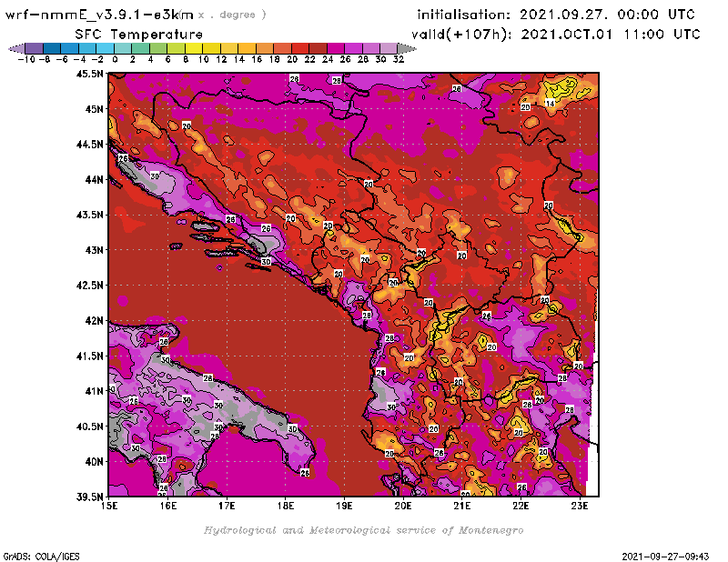Click the legend swatch between 4 and 6
Image resolution: width=728 pixels, height=562 pixels.
click(157, 48)
